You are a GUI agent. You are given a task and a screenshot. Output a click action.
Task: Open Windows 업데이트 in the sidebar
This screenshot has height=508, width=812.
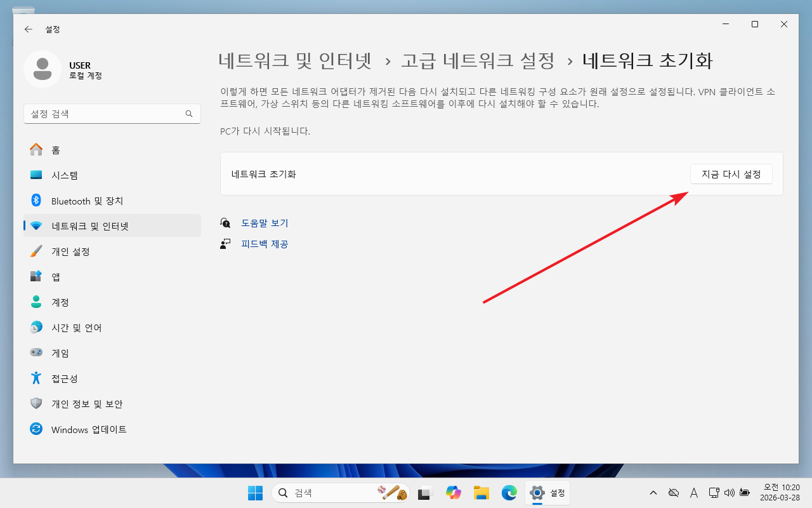point(89,429)
